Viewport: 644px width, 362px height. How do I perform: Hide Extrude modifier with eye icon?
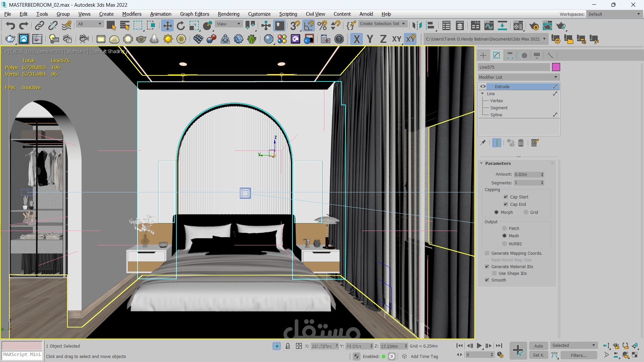tap(483, 86)
